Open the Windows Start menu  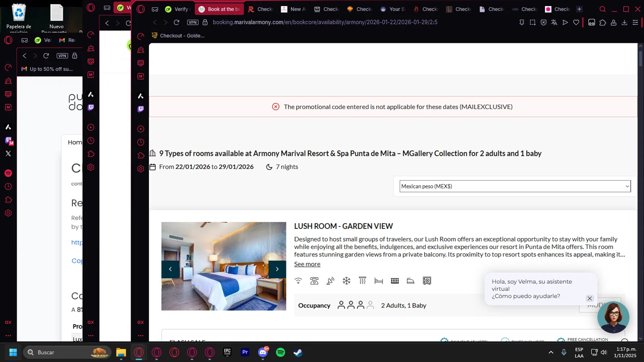[13, 353]
